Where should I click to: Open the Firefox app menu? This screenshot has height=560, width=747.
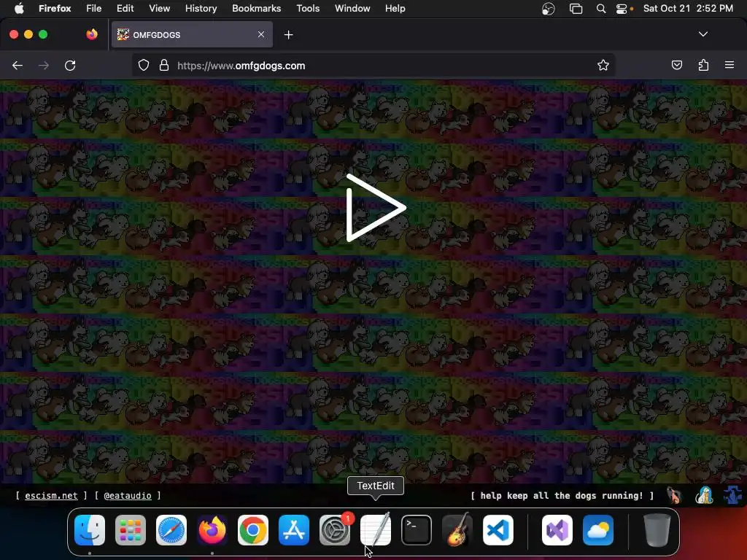tap(55, 8)
